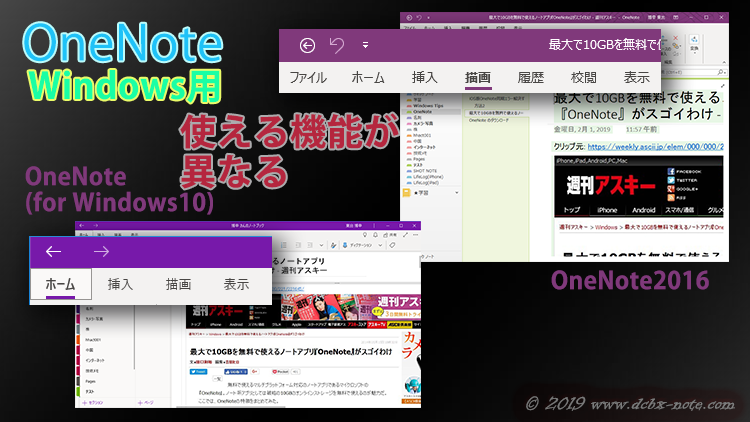The width and height of the screenshot is (750, 422).
Task: Open the weekly.ascii.jp clip source link
Action: (x=655, y=146)
